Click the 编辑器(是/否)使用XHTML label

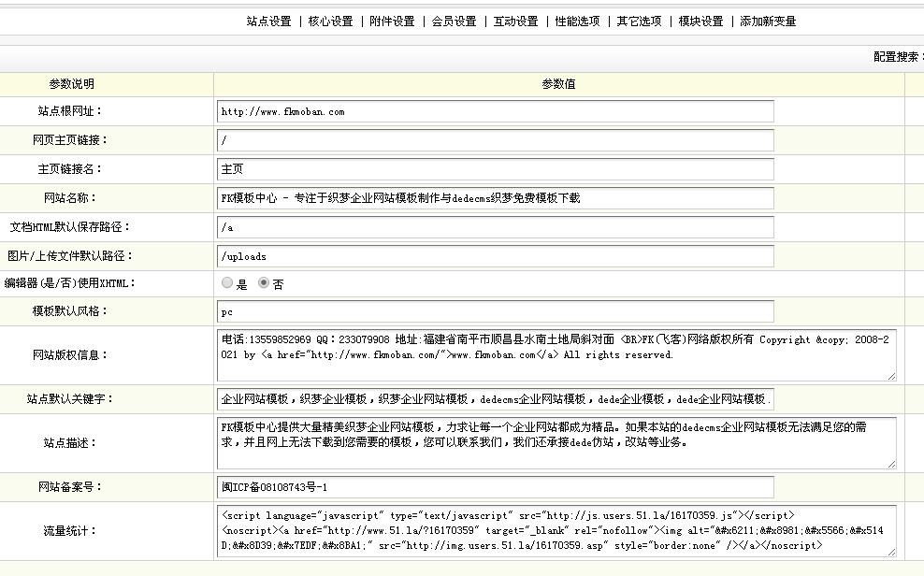[x=69, y=283]
